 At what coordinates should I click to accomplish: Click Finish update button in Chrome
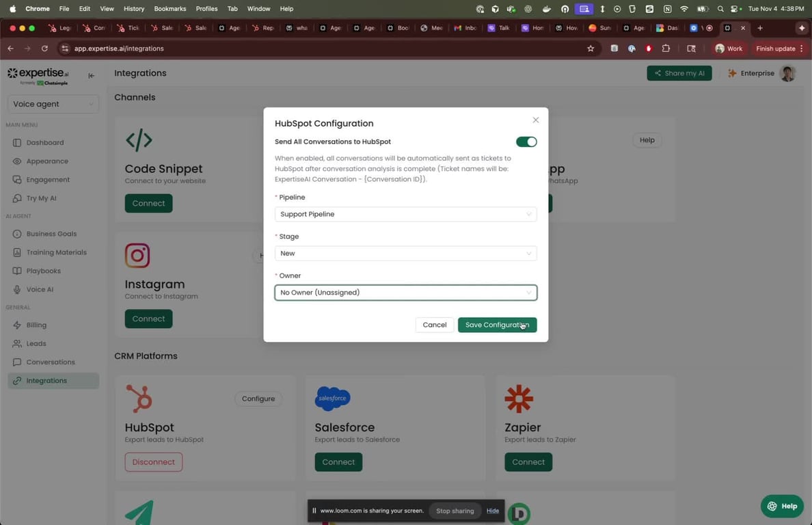(779, 48)
